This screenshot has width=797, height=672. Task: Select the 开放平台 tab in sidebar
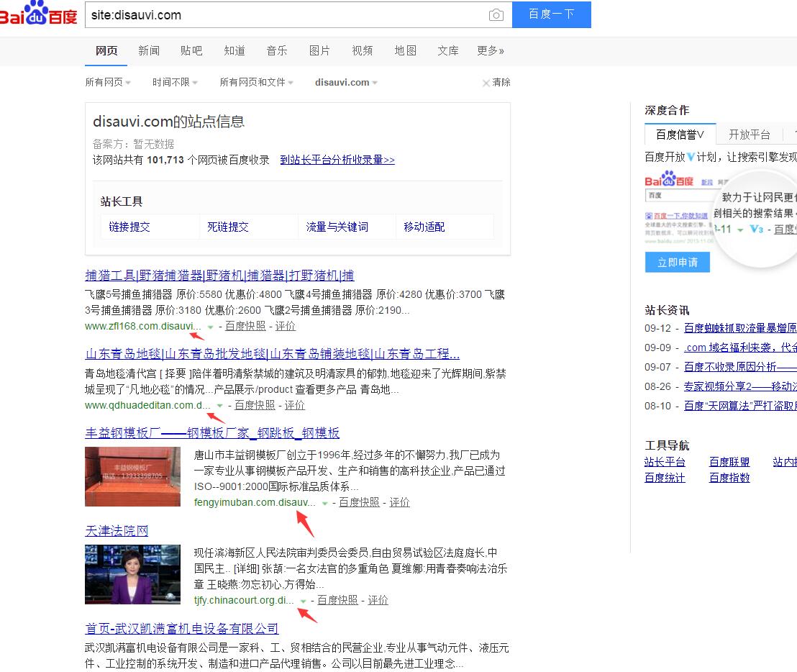[x=749, y=135]
